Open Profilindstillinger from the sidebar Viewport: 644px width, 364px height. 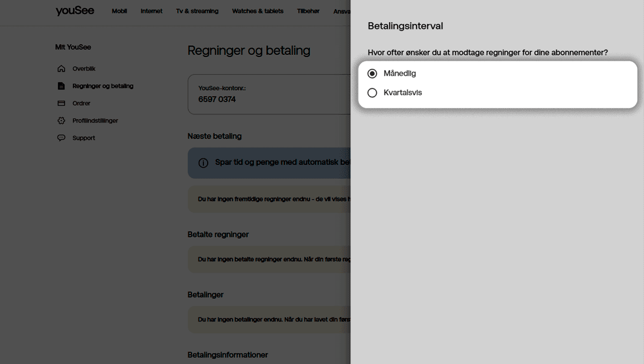[x=94, y=120]
